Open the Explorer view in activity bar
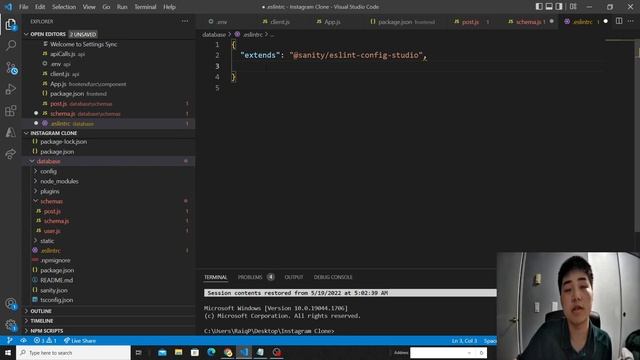This screenshot has height=360, width=640. click(x=11, y=24)
